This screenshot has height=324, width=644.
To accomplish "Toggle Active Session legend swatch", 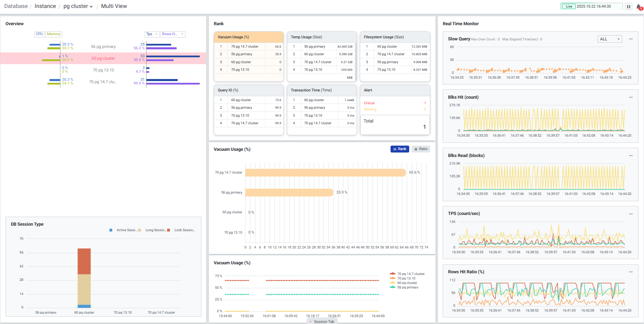I will (111, 230).
